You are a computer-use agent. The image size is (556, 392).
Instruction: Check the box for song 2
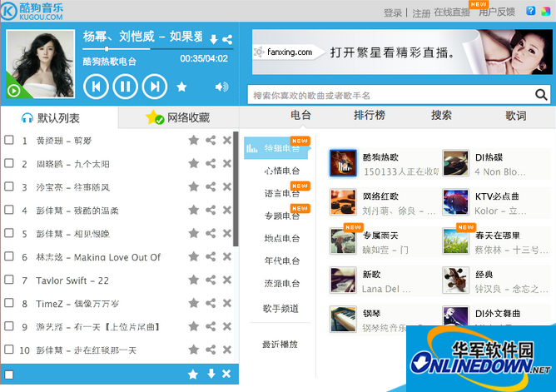[9, 163]
